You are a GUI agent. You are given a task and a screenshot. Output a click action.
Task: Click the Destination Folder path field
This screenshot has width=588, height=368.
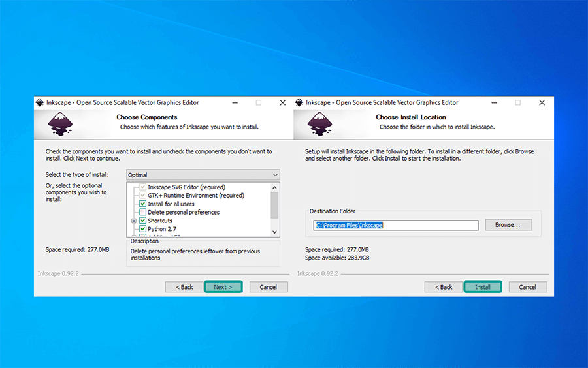pyautogui.click(x=396, y=225)
